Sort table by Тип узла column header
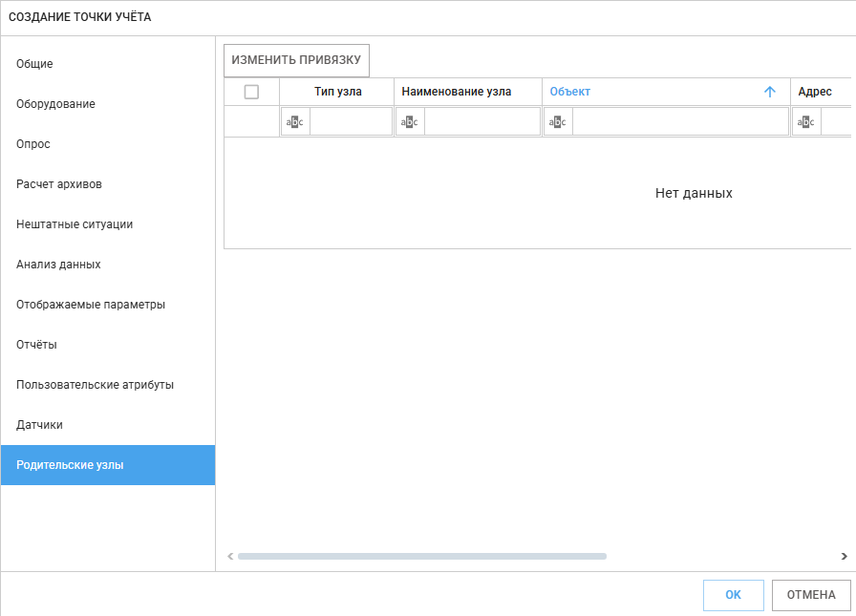The height and width of the screenshot is (616, 856). point(337,92)
